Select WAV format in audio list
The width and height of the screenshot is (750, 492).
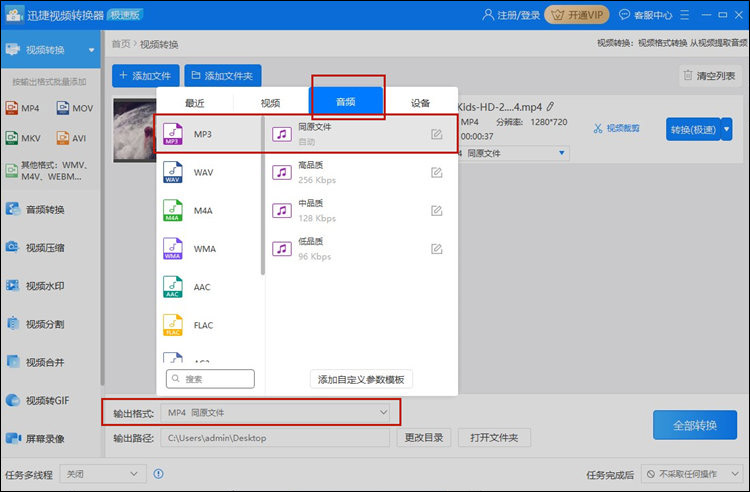coord(210,173)
